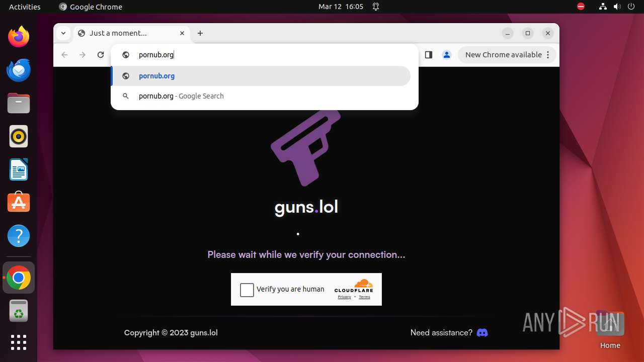Reload the current page
This screenshot has height=362, width=644.
(101, 55)
